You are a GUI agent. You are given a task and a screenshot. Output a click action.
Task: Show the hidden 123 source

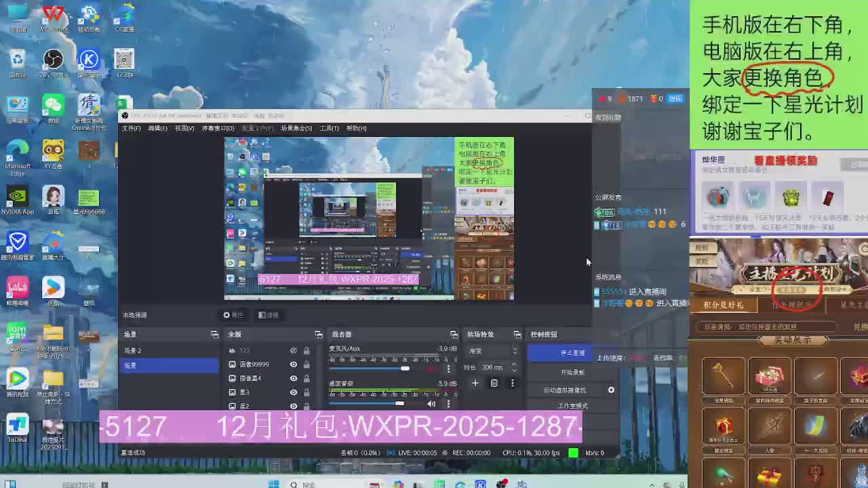[294, 350]
